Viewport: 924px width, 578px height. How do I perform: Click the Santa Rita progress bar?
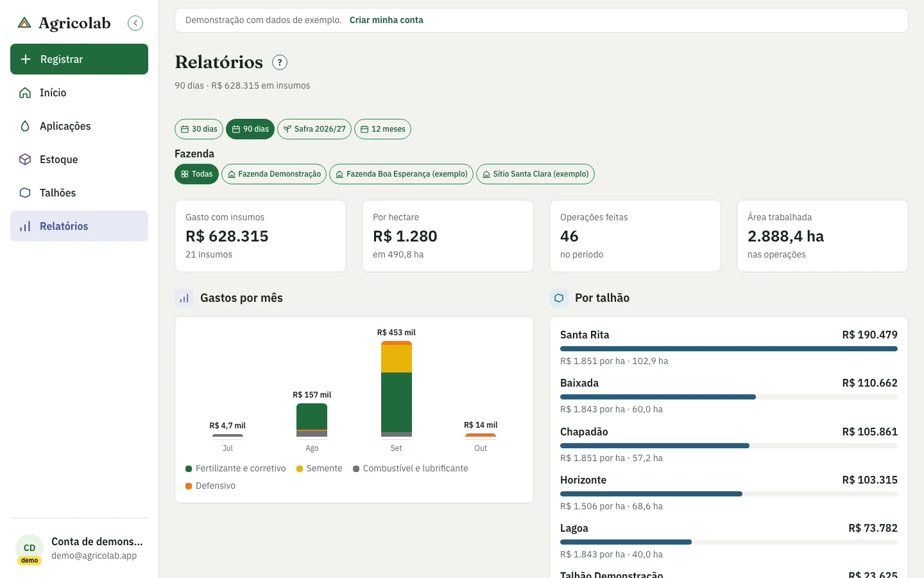point(729,349)
